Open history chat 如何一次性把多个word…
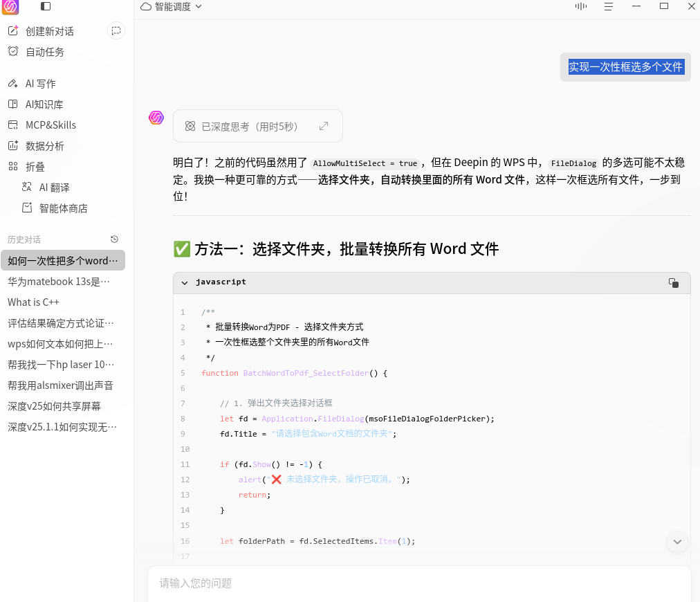The width and height of the screenshot is (700, 602). 63,260
